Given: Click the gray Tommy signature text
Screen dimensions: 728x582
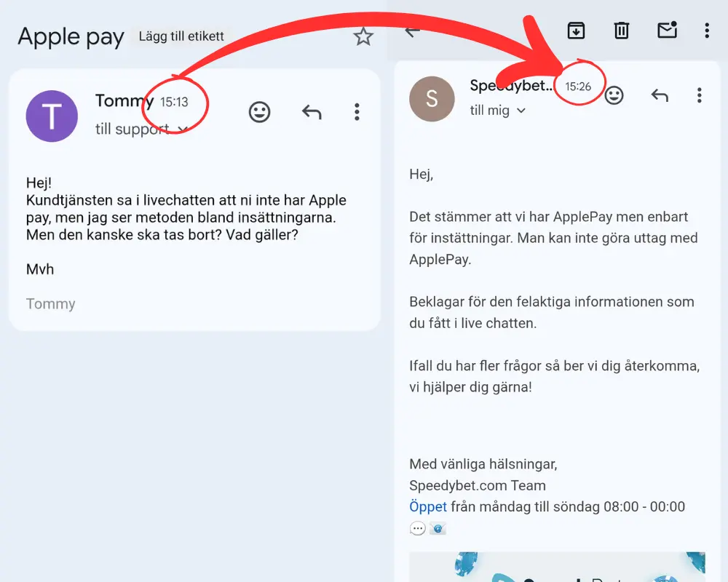Looking at the screenshot, I should 51,303.
